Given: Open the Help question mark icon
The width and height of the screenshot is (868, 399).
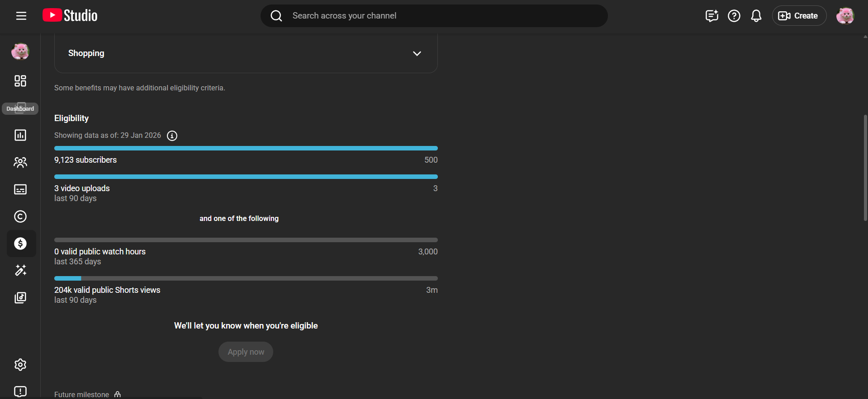Looking at the screenshot, I should point(734,16).
